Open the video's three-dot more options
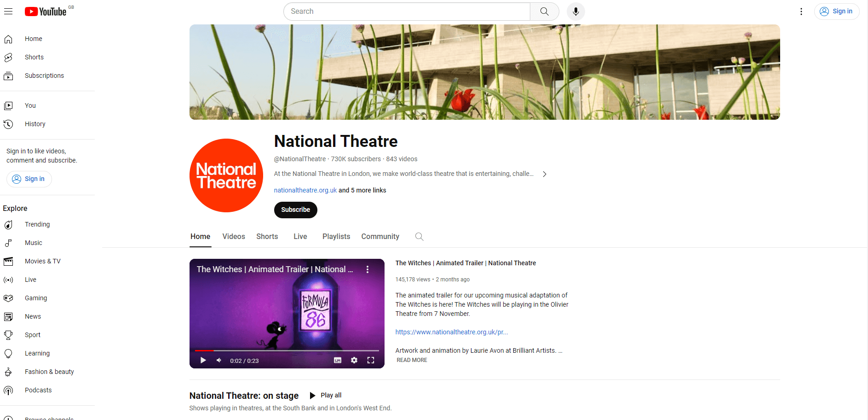Viewport: 868px width, 420px height. 367,269
